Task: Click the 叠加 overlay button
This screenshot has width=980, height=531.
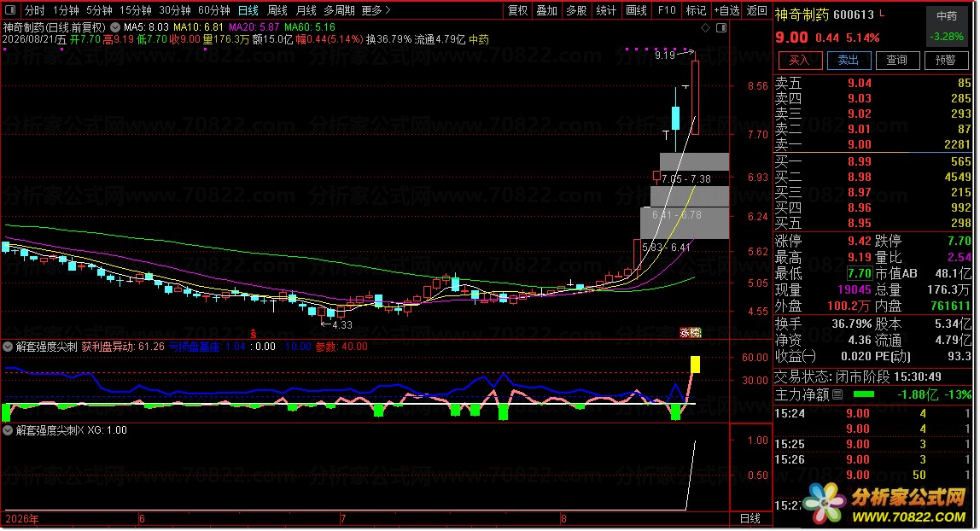Action: click(x=547, y=10)
